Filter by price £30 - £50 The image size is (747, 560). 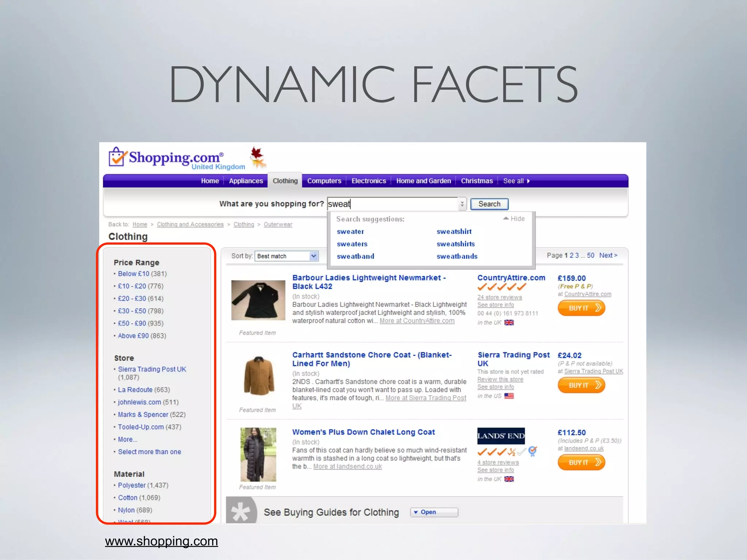[x=132, y=311]
